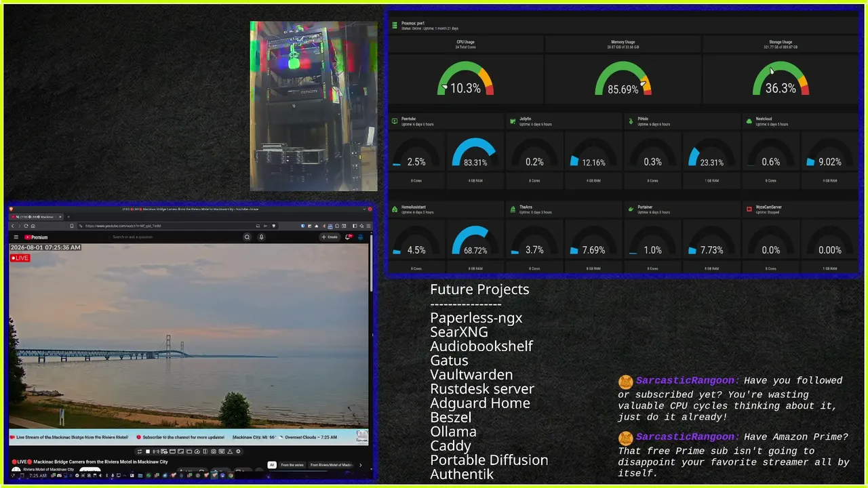Click the red WyzeCamServer icon

coord(749,209)
